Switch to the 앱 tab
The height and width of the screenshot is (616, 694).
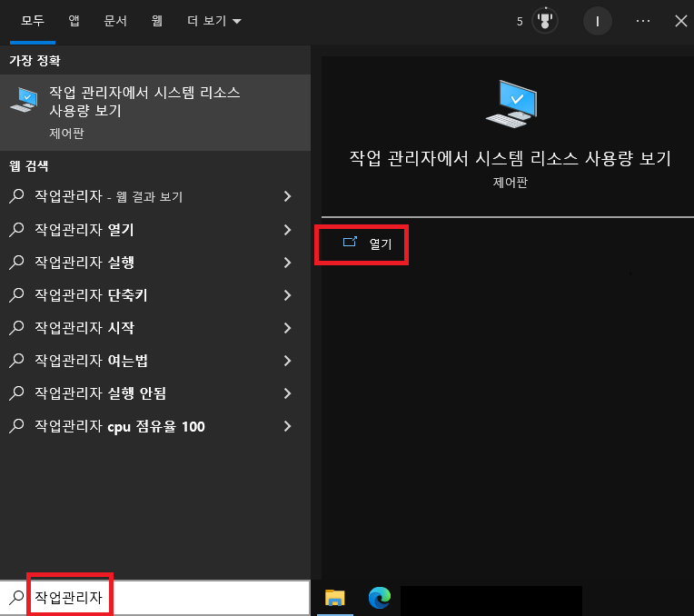tap(74, 21)
